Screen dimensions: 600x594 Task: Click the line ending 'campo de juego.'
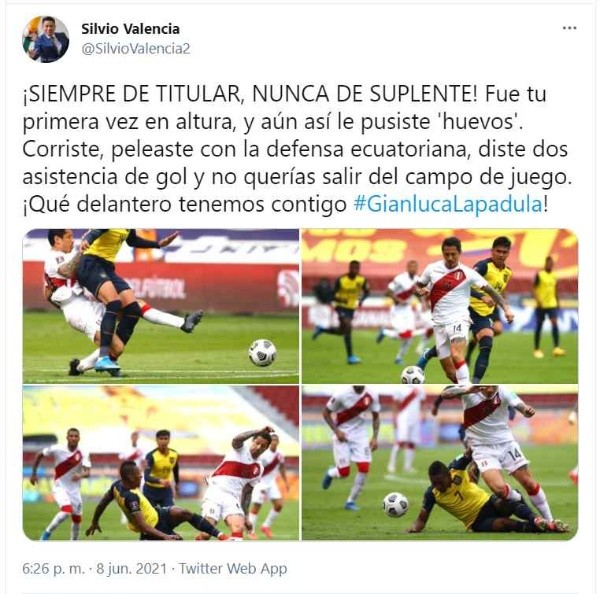point(297,177)
